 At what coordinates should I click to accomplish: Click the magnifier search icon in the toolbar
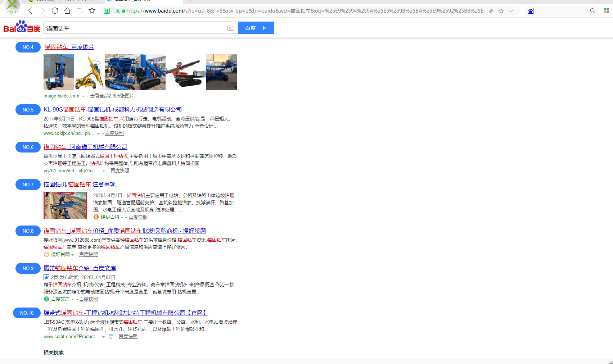(592, 11)
